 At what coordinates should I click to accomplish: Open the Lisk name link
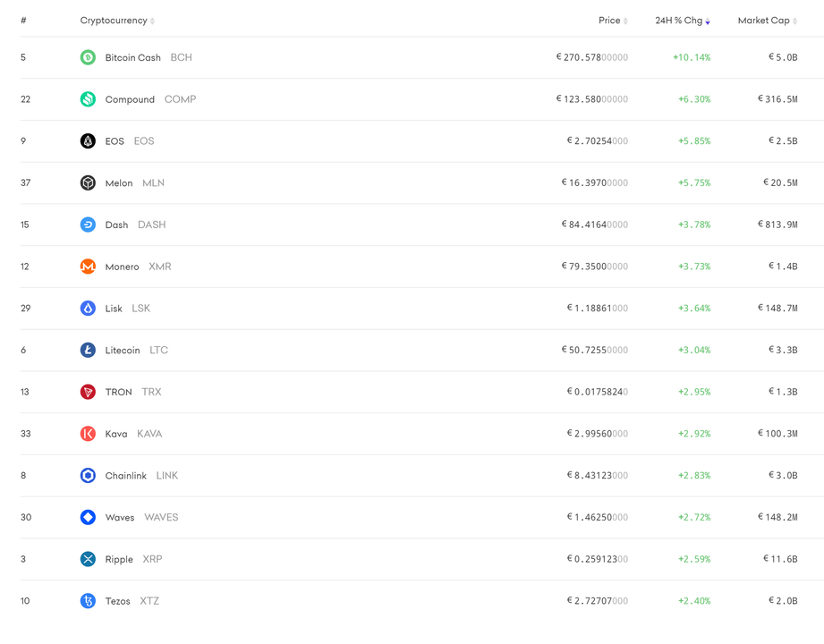pos(114,309)
